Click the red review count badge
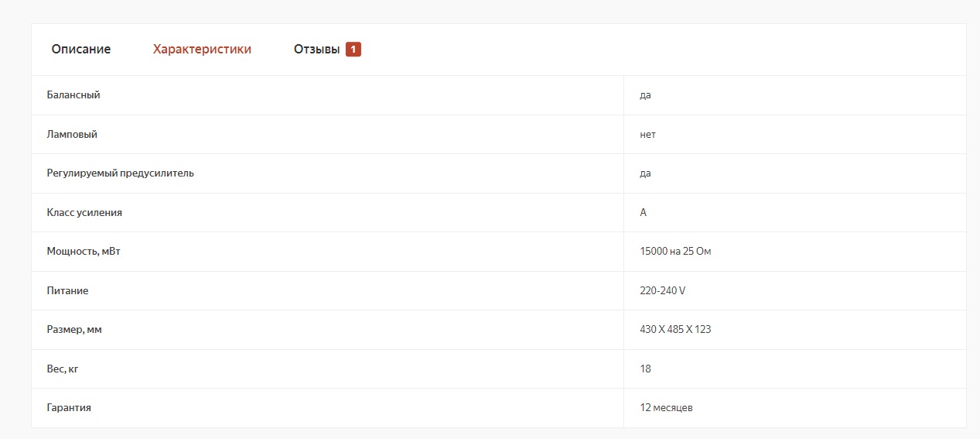The width and height of the screenshot is (980, 439). 353,50
